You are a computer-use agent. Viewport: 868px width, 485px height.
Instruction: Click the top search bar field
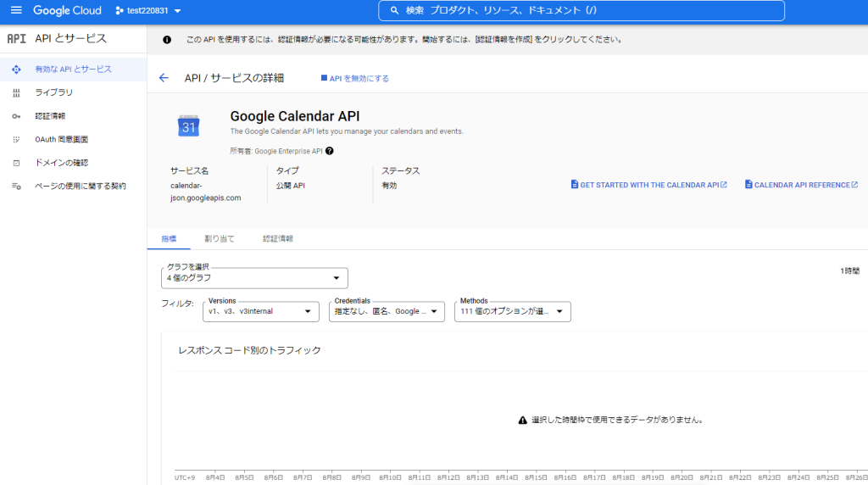tap(581, 11)
